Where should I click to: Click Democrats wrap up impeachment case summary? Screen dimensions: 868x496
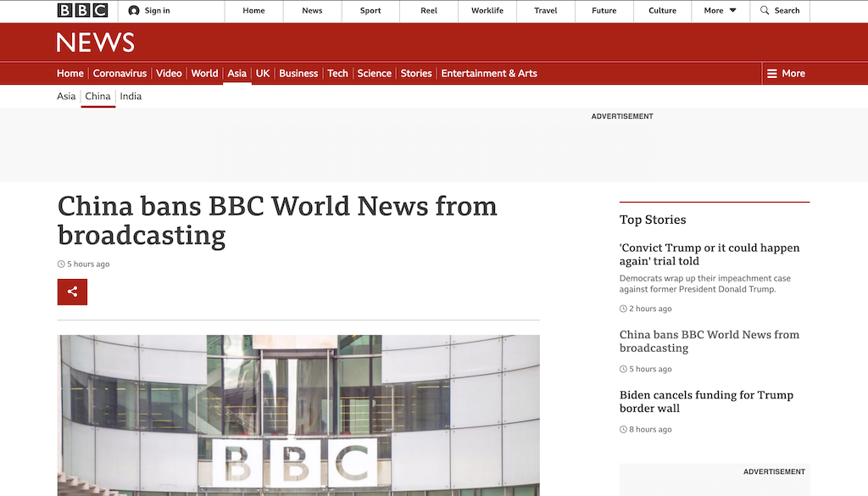tap(704, 283)
